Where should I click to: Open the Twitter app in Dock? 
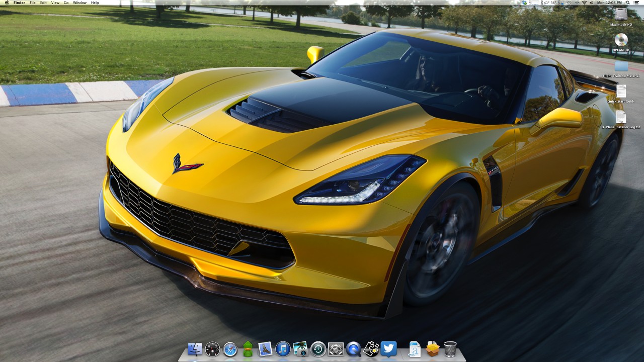pos(388,349)
